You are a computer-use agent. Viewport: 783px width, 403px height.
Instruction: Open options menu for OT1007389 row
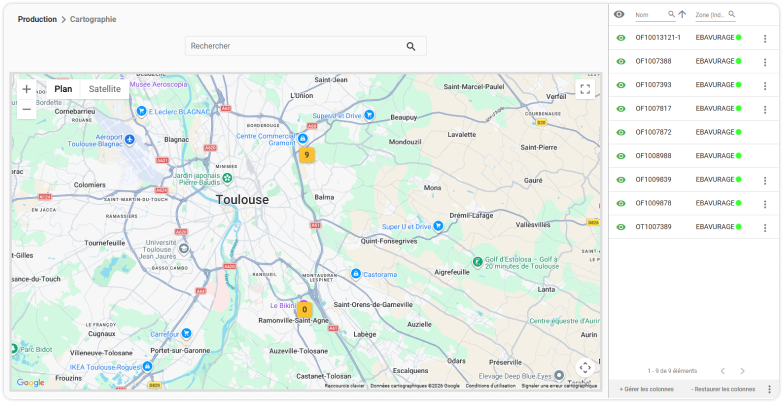coord(765,228)
